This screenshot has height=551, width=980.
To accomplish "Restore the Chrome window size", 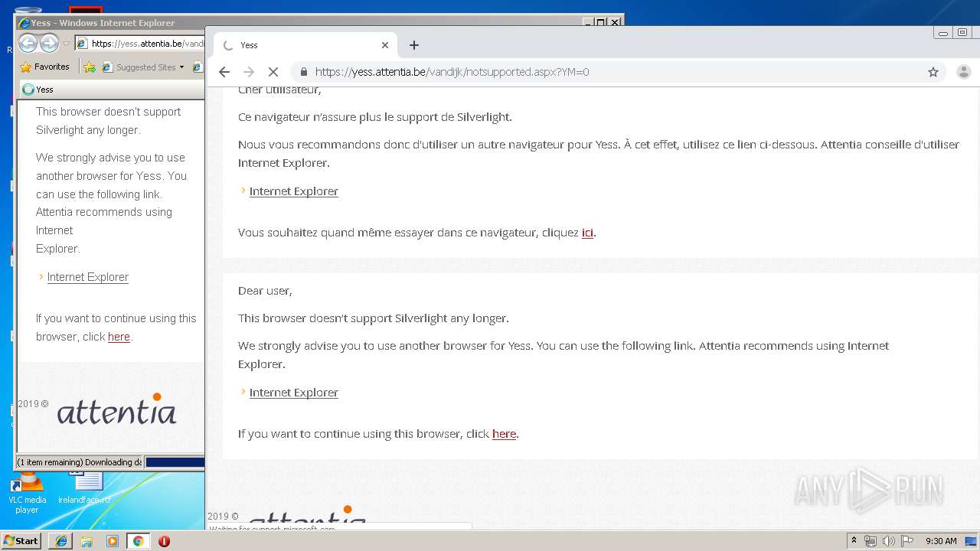I will (x=962, y=33).
